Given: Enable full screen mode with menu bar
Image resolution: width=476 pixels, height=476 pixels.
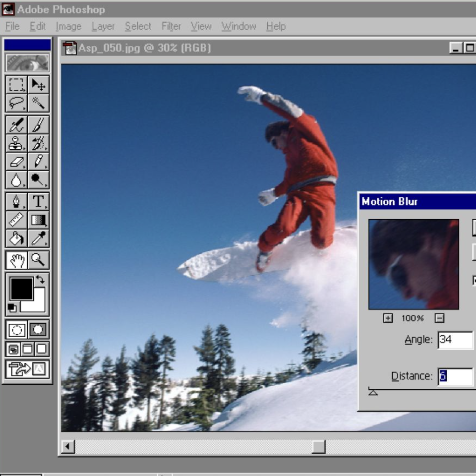Looking at the screenshot, I should (28, 349).
